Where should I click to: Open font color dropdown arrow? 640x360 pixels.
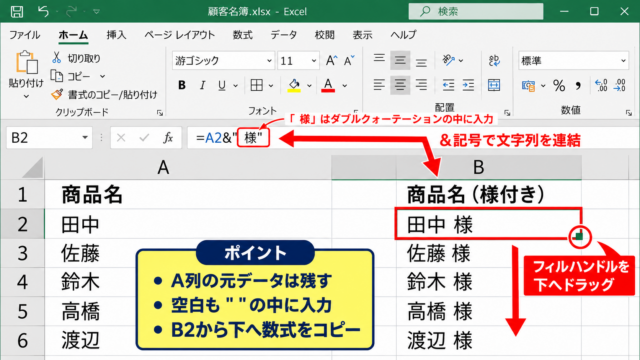(x=345, y=86)
